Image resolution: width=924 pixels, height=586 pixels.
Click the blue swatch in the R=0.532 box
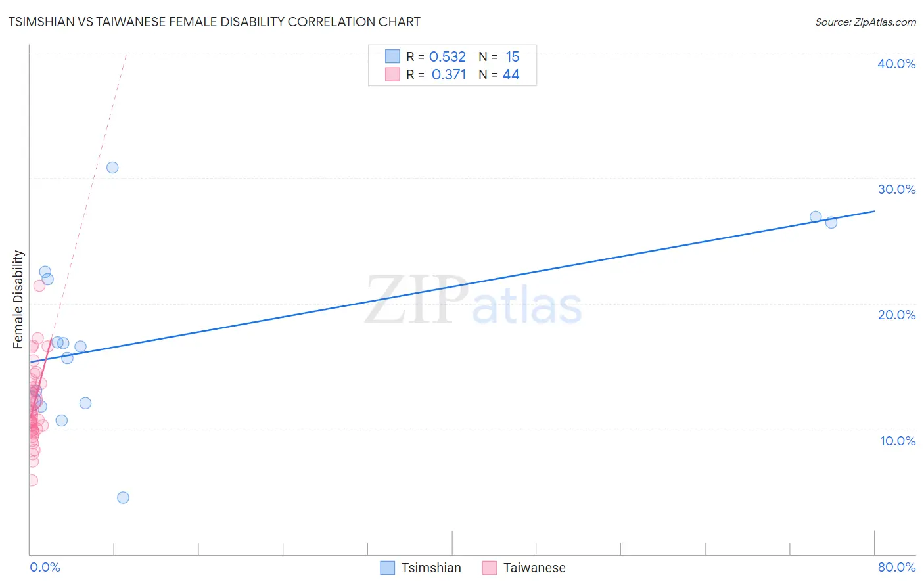pos(392,56)
